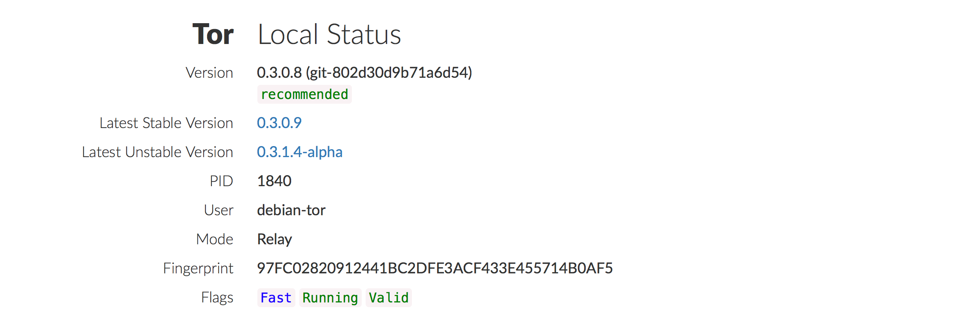This screenshot has height=326, width=980.
Task: Click the blue 'Fast' flag badge
Action: coord(276,298)
